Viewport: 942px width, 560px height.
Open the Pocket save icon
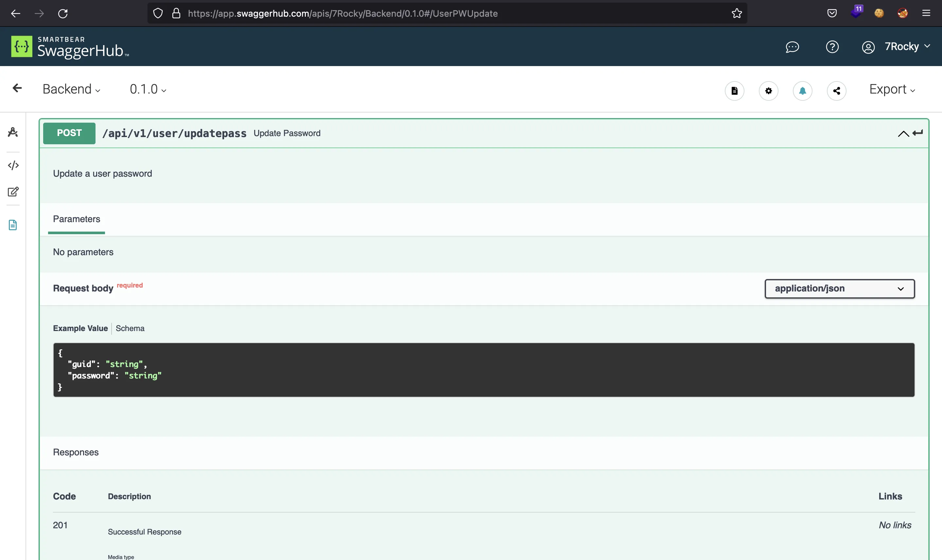(x=832, y=14)
